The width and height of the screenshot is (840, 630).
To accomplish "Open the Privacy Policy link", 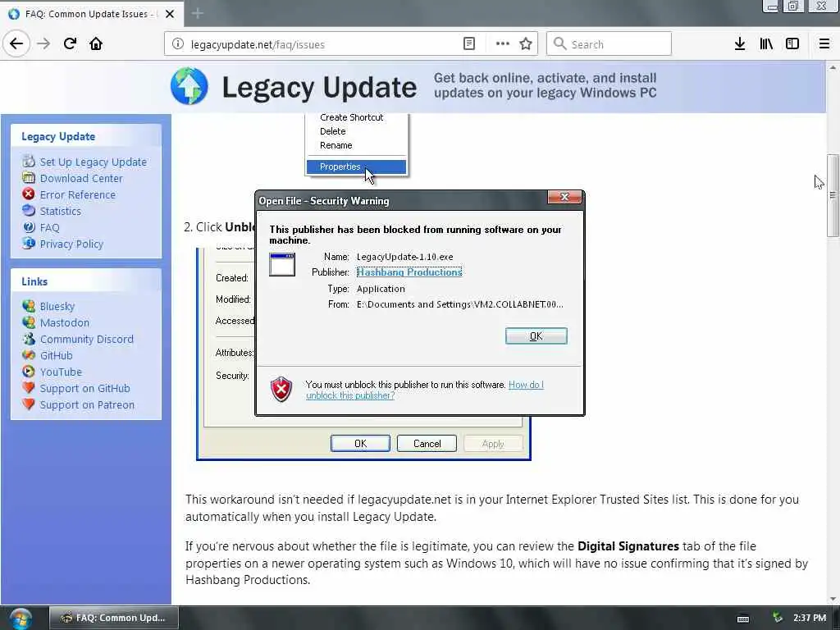I will pos(72,244).
